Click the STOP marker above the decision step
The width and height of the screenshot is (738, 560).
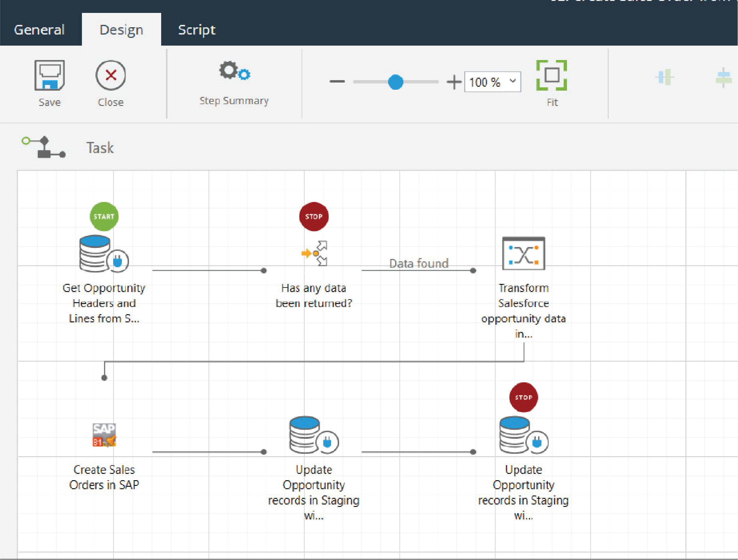[314, 216]
